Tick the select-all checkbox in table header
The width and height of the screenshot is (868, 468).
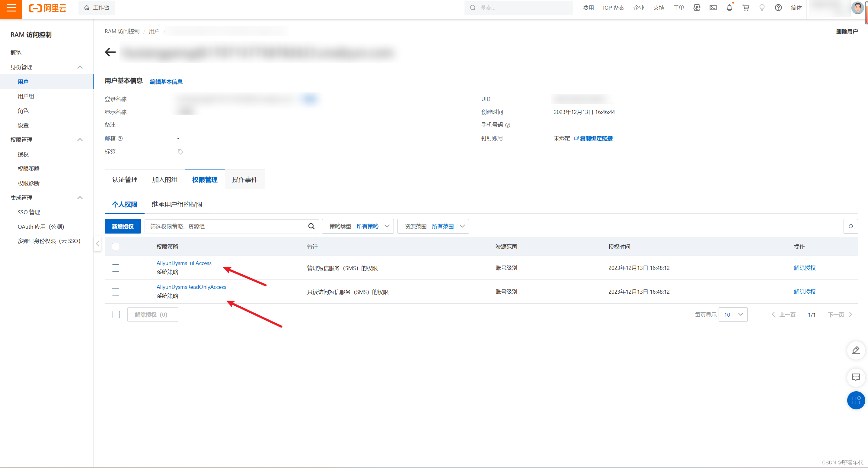[x=116, y=247]
